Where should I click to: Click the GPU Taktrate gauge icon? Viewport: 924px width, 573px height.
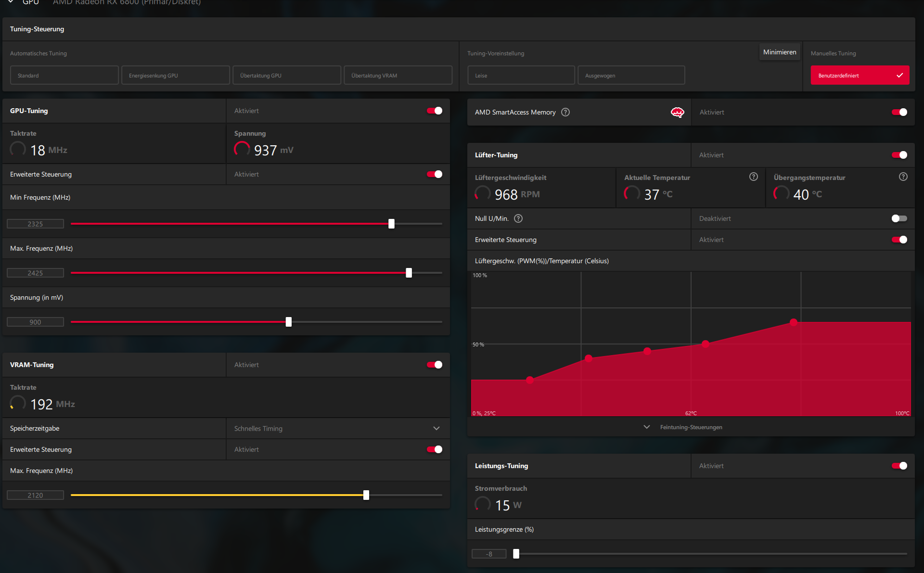click(18, 149)
